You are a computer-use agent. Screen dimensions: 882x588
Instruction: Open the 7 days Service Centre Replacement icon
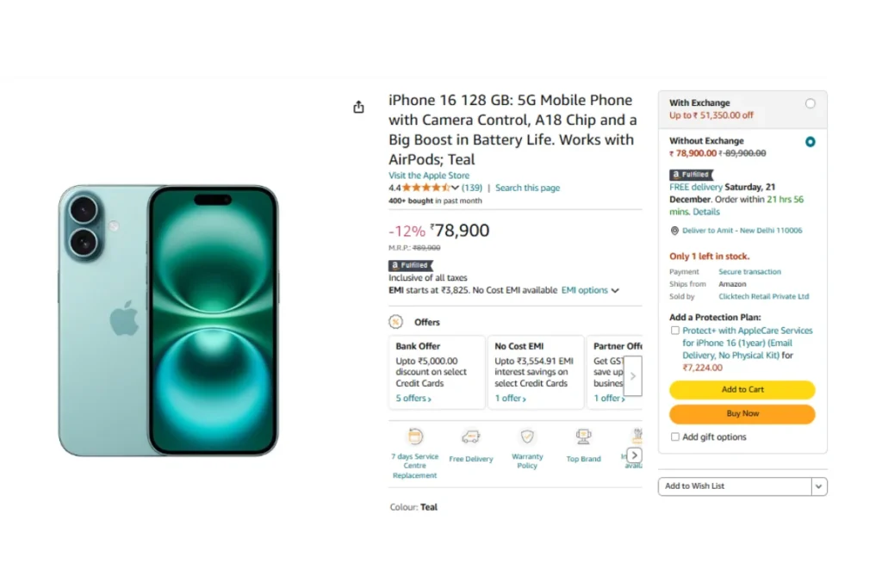tap(415, 436)
